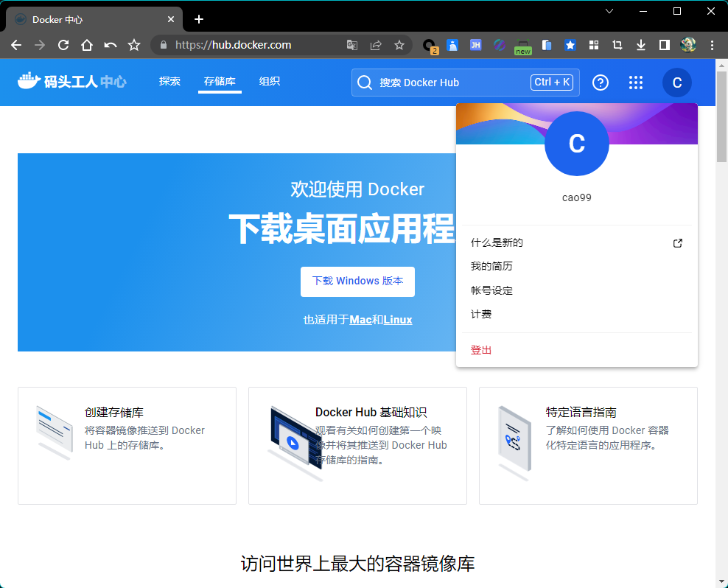Viewport: 728px width, 588px height.
Task: Click the 码头工人中心 site title
Action: (85, 83)
